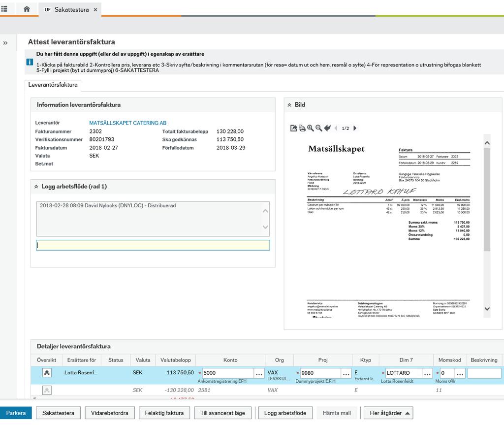The image size is (504, 425).
Task: Click the Status column header
Action: pos(116,360)
